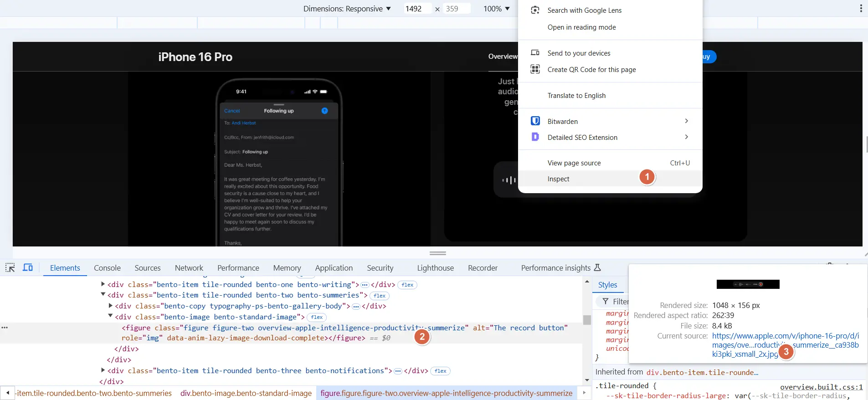Click the Filter funnel icon in Styles
Viewport: 868px width, 400px height.
pyautogui.click(x=606, y=301)
